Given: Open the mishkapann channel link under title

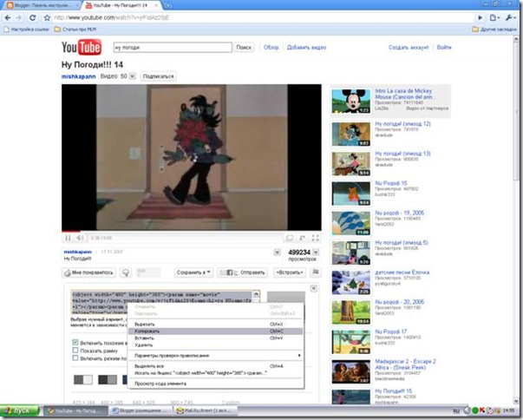Looking at the screenshot, I should click(78, 76).
